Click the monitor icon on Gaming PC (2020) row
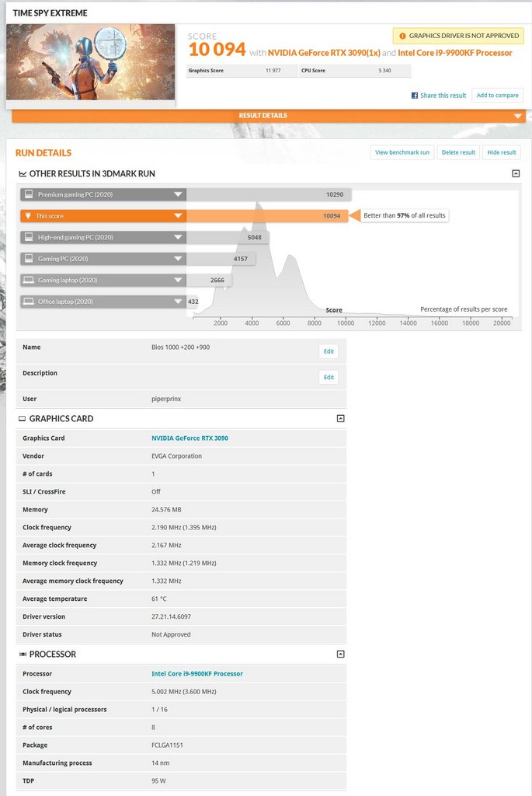The image size is (532, 796). tap(29, 258)
